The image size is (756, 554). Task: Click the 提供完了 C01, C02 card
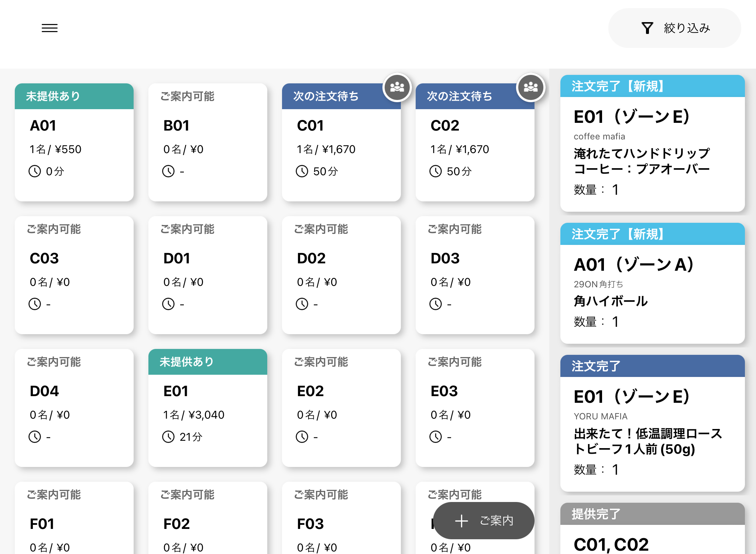click(652, 529)
